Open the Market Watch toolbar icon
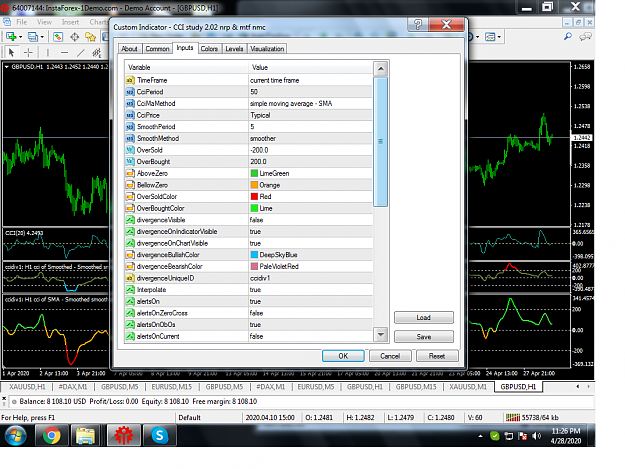The height and width of the screenshot is (469, 625). (58, 37)
